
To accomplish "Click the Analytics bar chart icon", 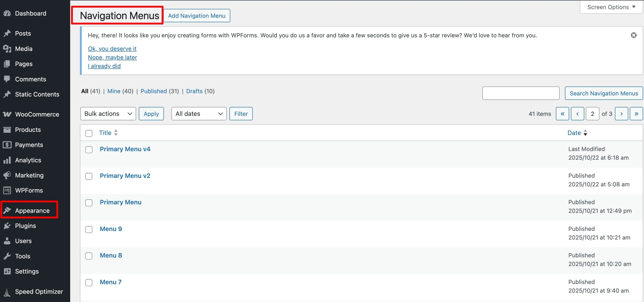I will 7,160.
